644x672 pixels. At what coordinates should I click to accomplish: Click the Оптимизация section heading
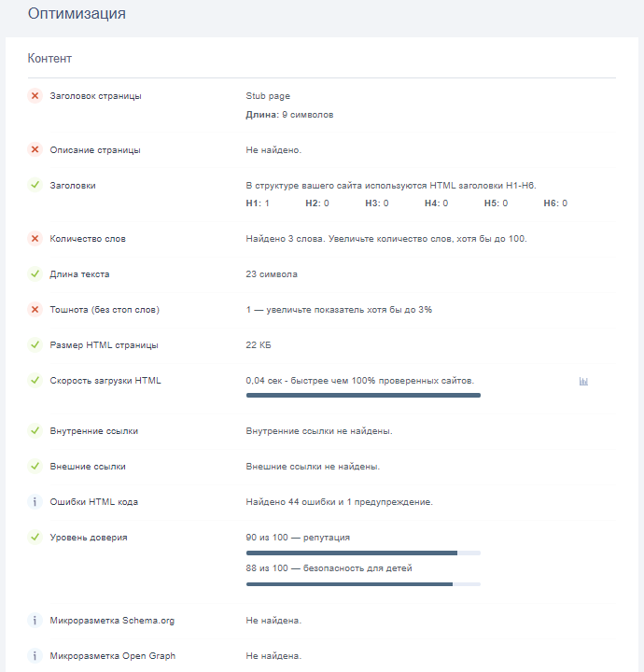coord(77,14)
